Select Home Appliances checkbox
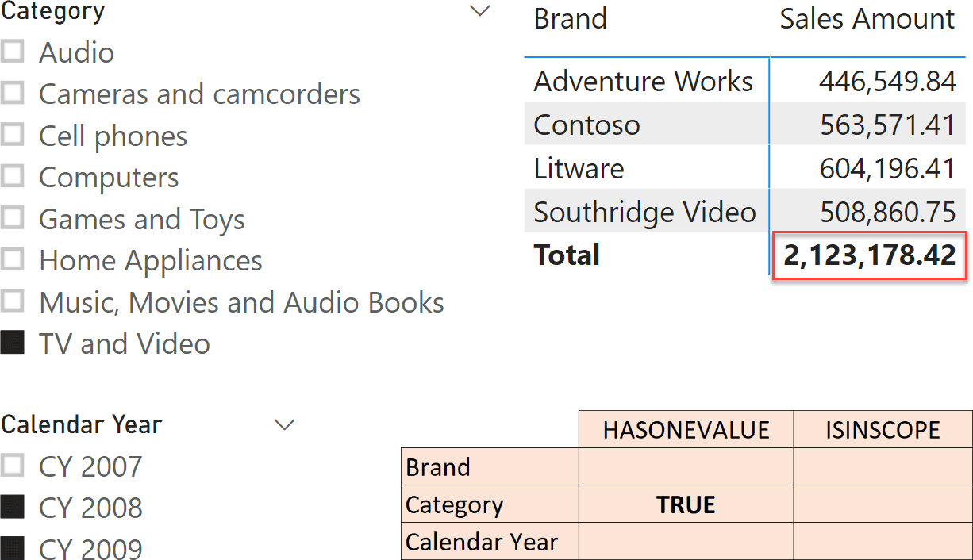 coord(12,260)
